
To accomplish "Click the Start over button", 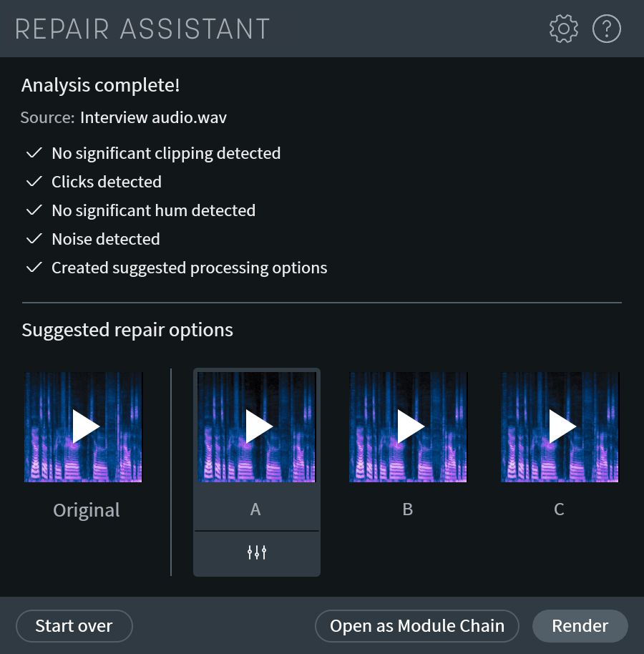I will point(74,625).
